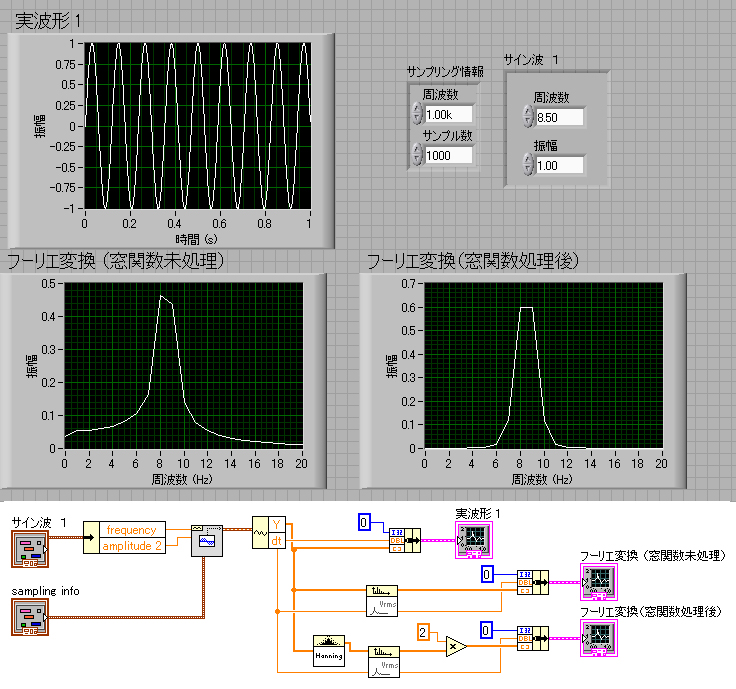
Task: Click the frequency element of the unbundle node
Action: point(131,529)
